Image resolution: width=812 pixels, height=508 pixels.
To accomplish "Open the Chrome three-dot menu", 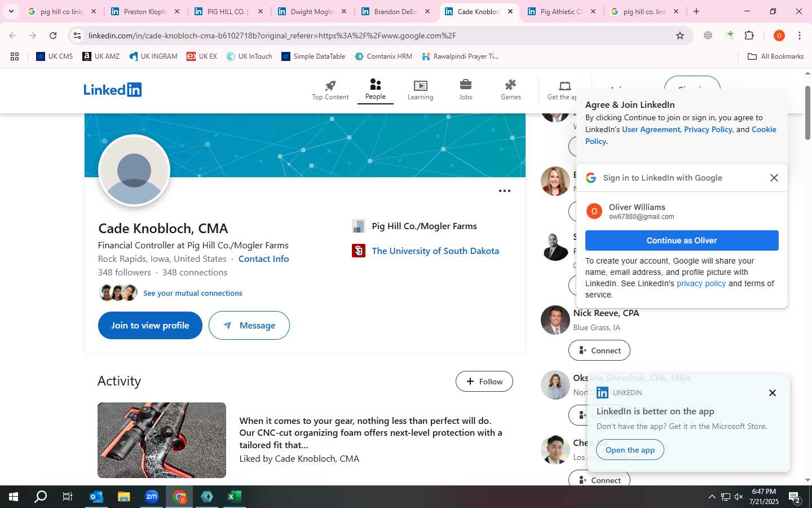I will pos(800,36).
